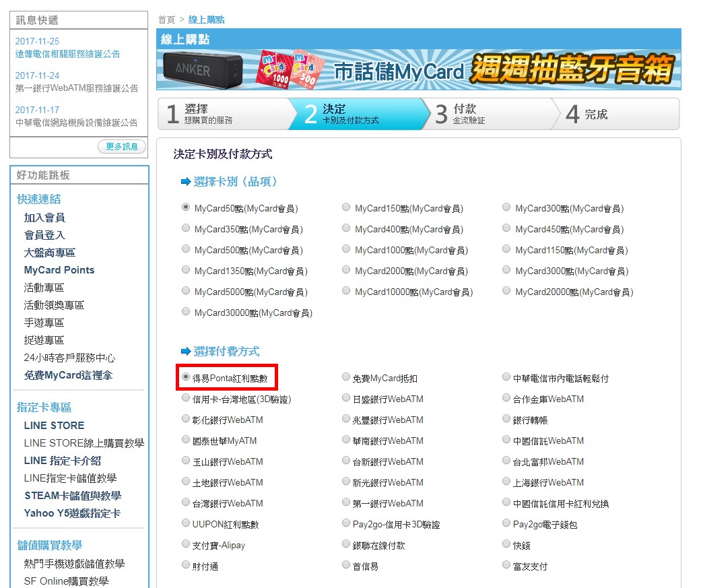Go to 會員登入 page
703x588 pixels.
tap(44, 236)
